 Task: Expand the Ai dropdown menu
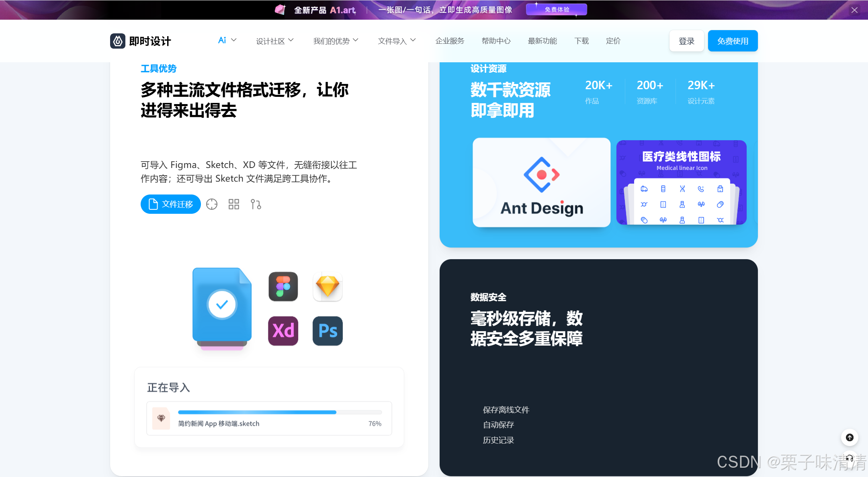[x=227, y=41]
